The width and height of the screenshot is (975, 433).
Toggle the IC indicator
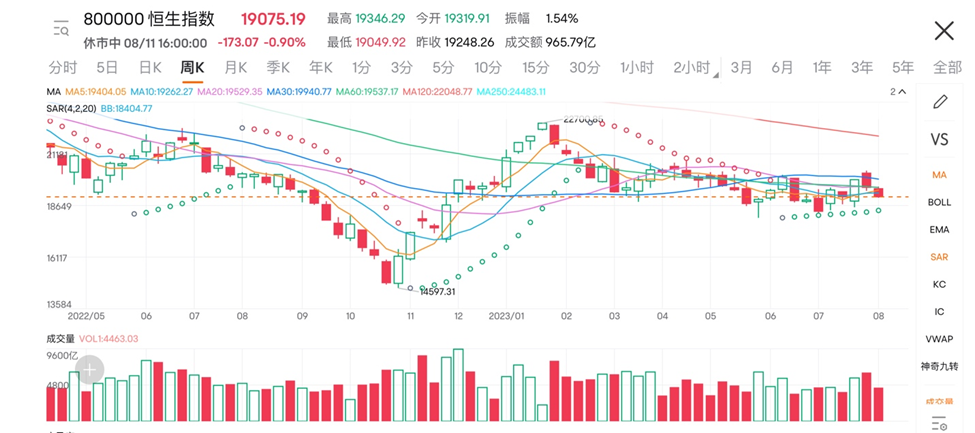tap(939, 311)
